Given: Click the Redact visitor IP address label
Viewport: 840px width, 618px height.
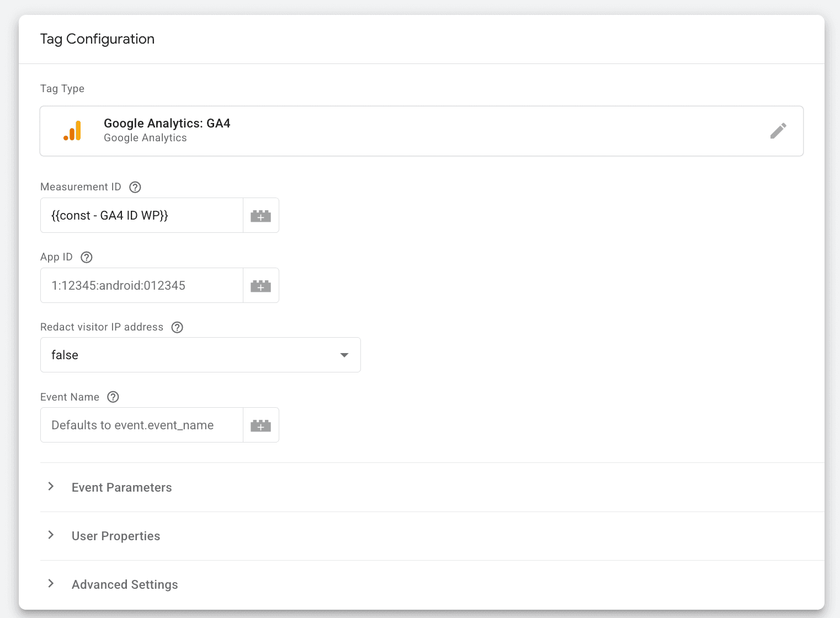Looking at the screenshot, I should tap(102, 327).
